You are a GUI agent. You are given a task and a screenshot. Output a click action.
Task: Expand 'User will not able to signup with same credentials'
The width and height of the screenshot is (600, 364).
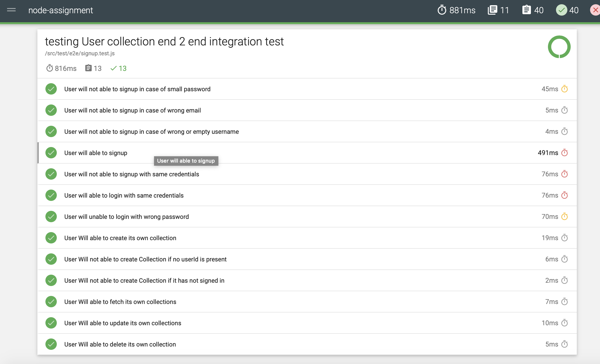click(x=132, y=174)
